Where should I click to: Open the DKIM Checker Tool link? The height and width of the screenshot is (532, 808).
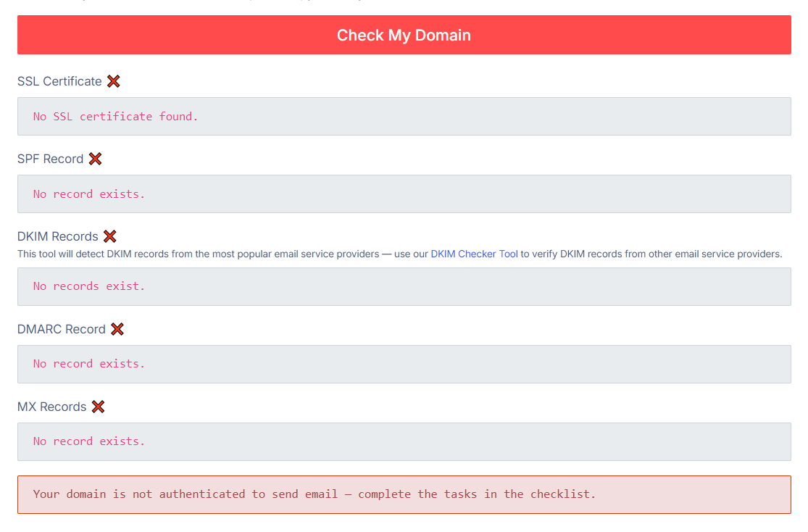tap(474, 254)
